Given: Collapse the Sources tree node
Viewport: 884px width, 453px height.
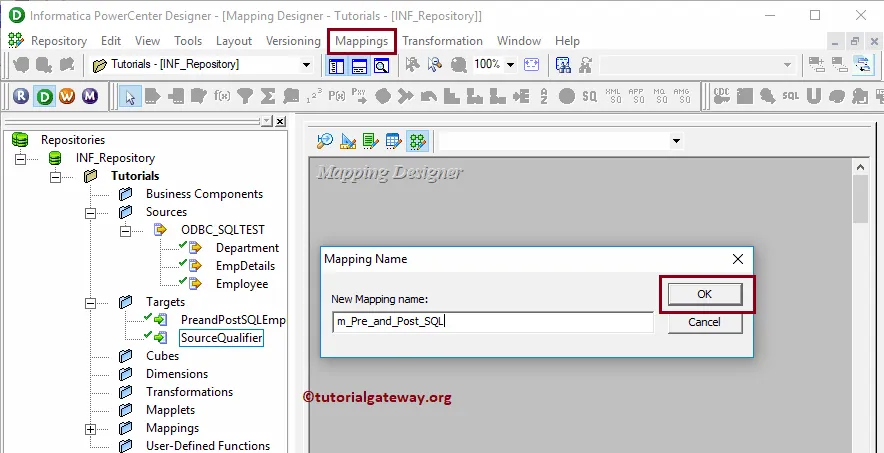Looking at the screenshot, I should (x=90, y=212).
